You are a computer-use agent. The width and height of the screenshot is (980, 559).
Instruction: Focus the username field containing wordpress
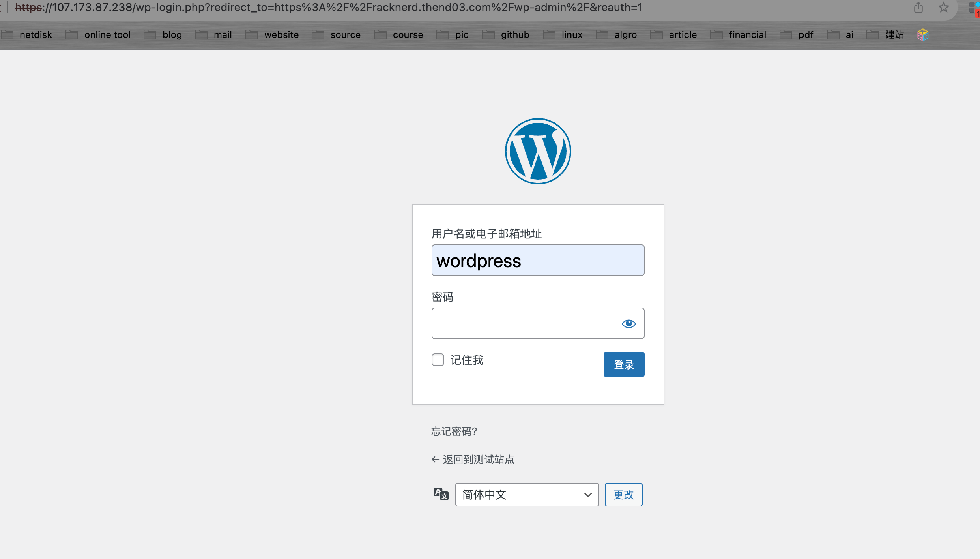[x=538, y=260]
